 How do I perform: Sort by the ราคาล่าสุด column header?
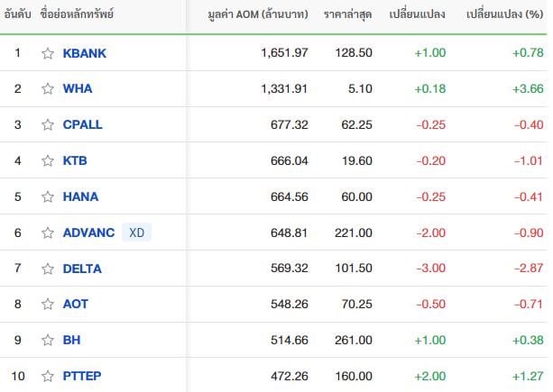(x=347, y=14)
